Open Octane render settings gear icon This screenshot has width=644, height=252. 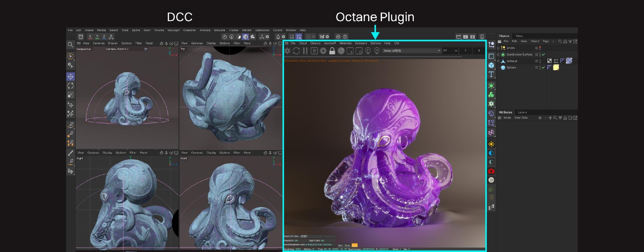point(323,51)
